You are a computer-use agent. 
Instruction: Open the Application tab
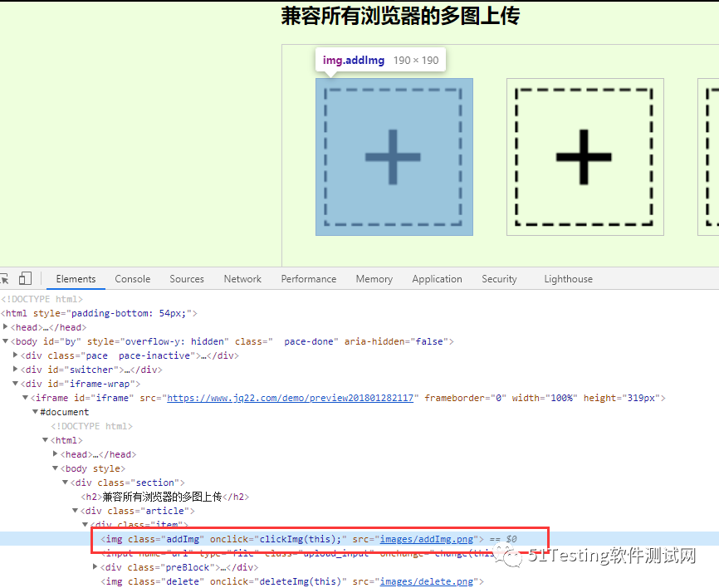[437, 279]
